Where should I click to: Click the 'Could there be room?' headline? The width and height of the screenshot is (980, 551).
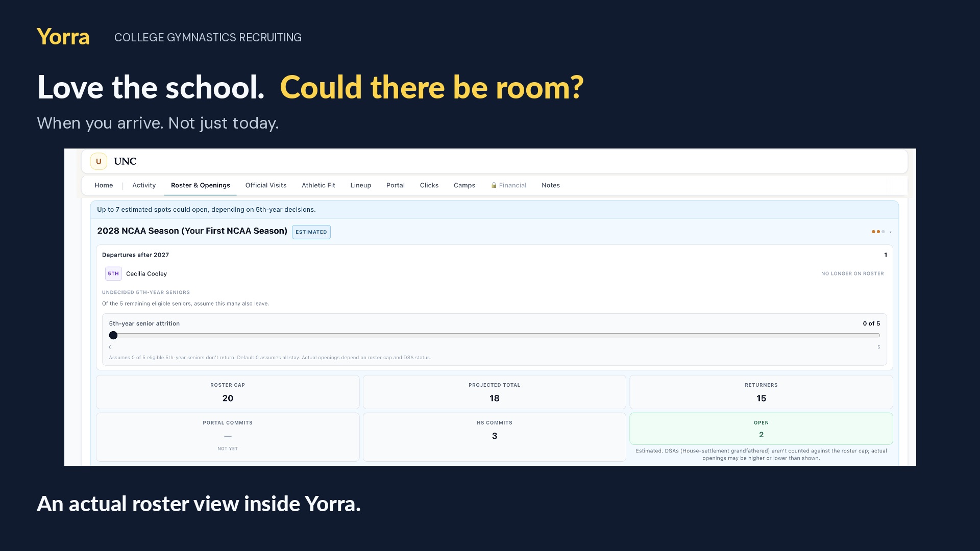click(x=431, y=87)
